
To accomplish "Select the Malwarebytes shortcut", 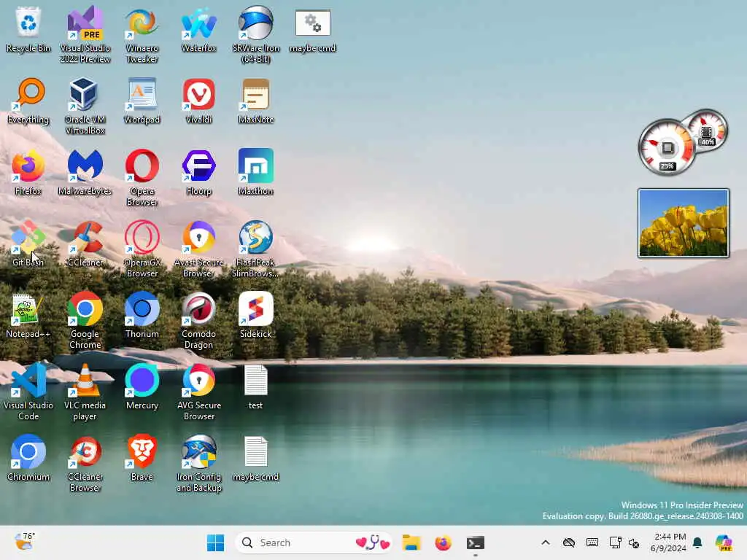I will point(85,172).
